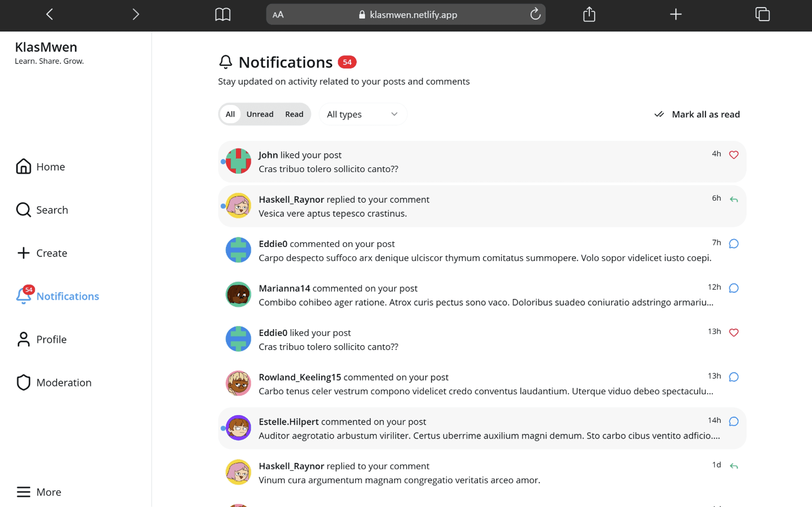Open the Home section from the sidebar
This screenshot has height=507, width=812.
pos(50,166)
